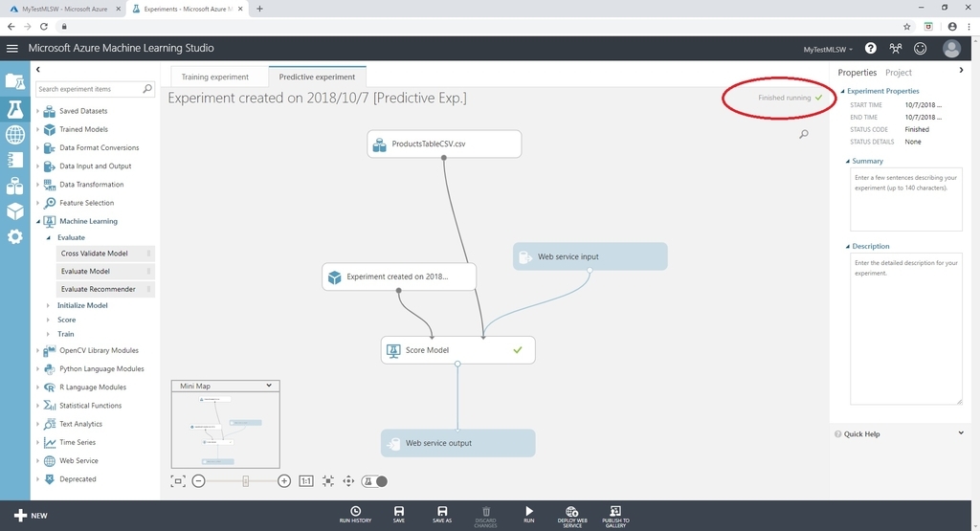Image resolution: width=980 pixels, height=531 pixels.
Task: Open the MyTestMLSW workspace dropdown
Action: pyautogui.click(x=828, y=50)
